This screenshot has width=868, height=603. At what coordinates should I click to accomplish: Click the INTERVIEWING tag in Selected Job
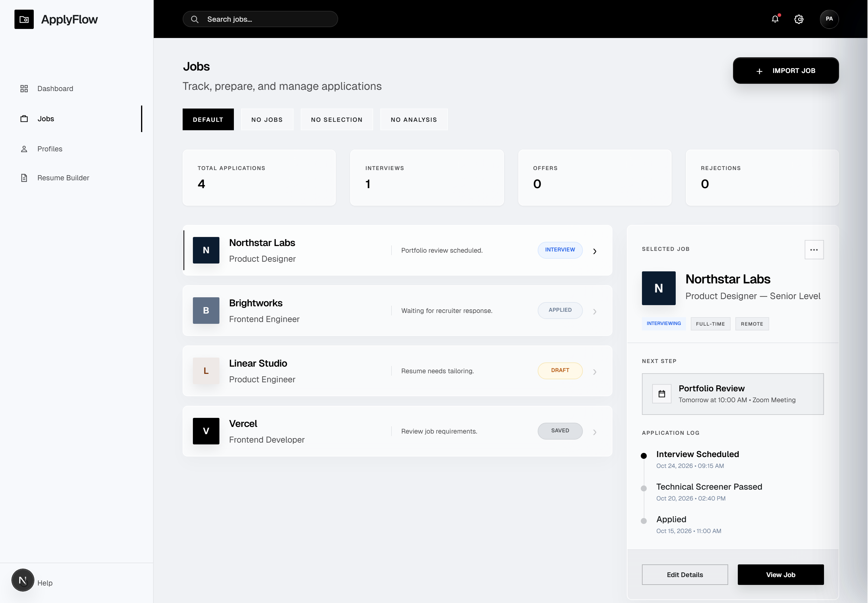click(664, 324)
